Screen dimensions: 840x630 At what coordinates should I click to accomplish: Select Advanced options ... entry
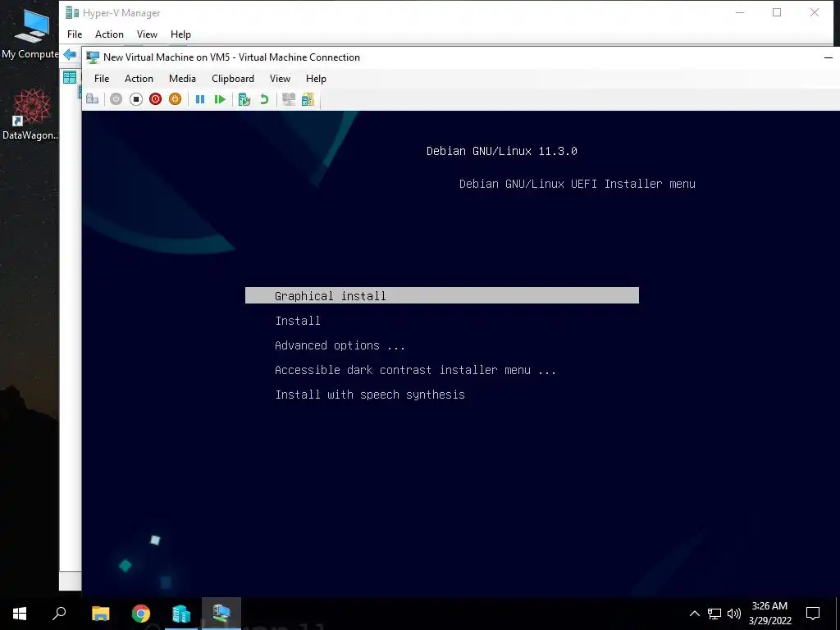coord(340,345)
